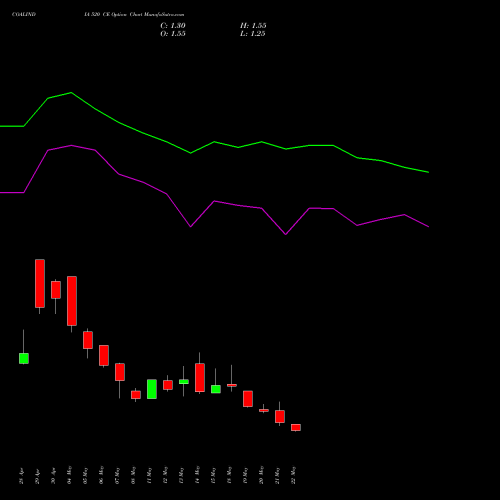Image resolution: width=500 pixels, height=500 pixels.
Task: Click the thin red candle above 20 May
Action: tap(264, 410)
